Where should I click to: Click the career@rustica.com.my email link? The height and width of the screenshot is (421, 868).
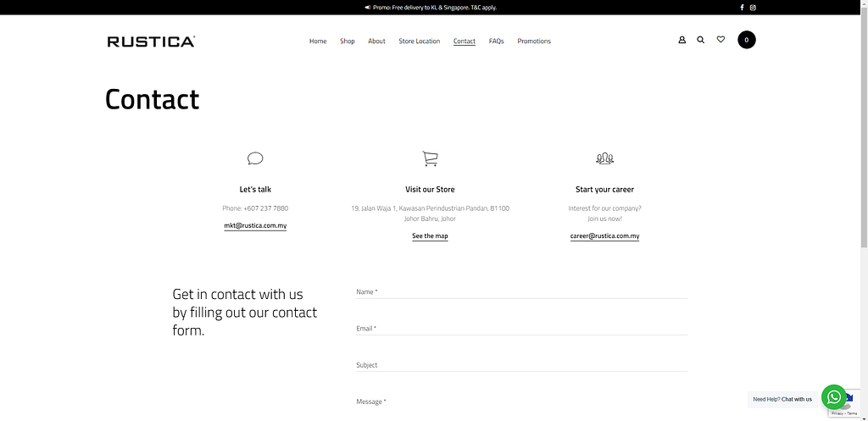tap(604, 236)
